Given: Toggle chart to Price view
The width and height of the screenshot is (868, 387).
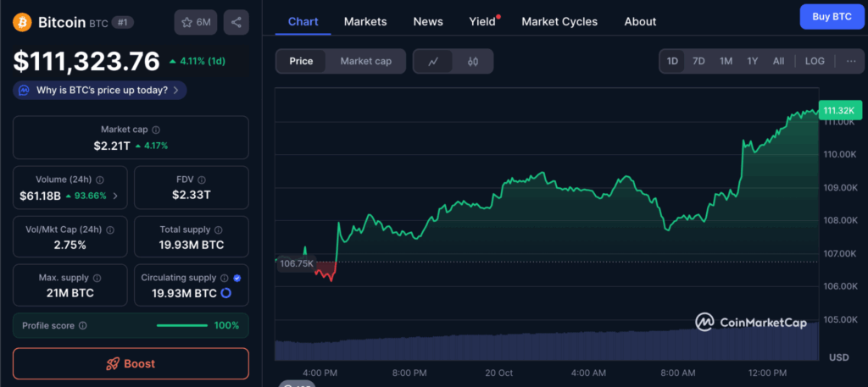Looking at the screenshot, I should pyautogui.click(x=301, y=61).
